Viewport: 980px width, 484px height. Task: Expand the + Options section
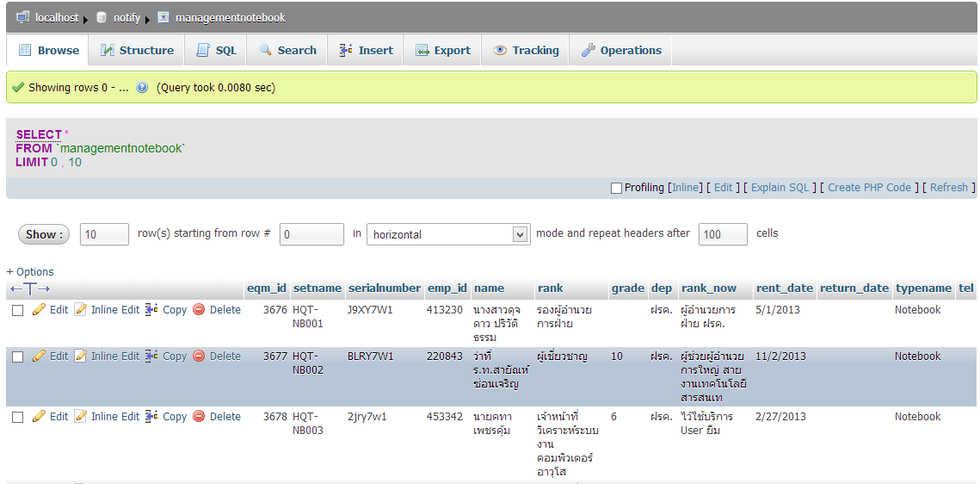click(30, 271)
